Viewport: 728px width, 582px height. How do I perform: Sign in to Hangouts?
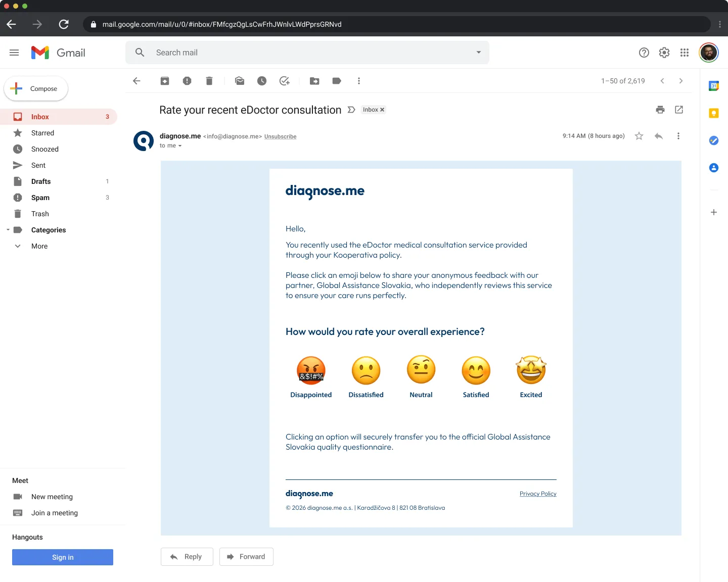tap(63, 557)
